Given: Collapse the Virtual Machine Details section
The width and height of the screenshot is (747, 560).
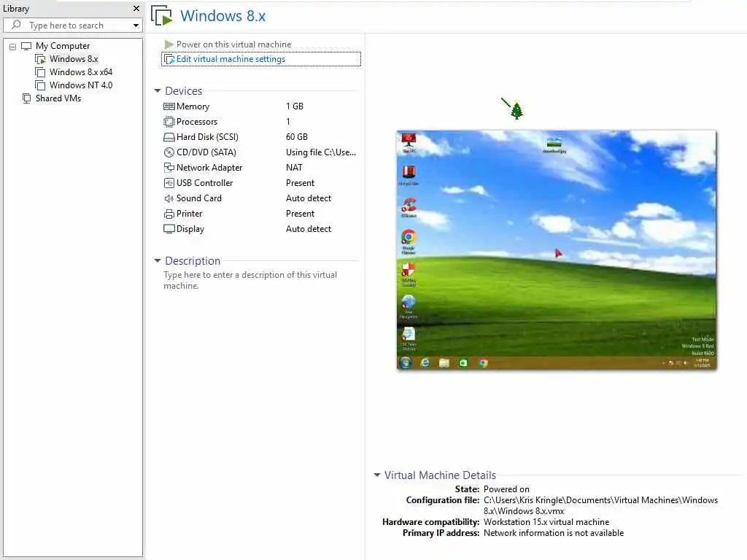Looking at the screenshot, I should 377,475.
